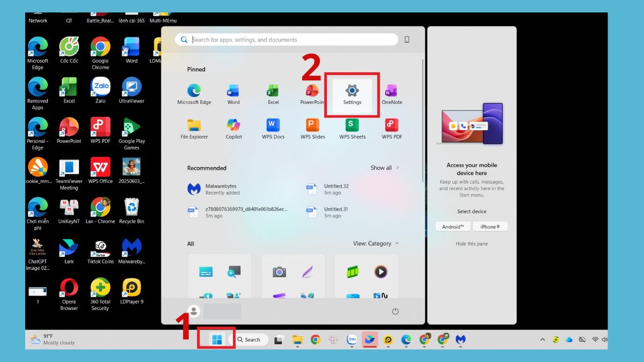The width and height of the screenshot is (644, 362).
Task: Click the volume speaker icon in tray
Action: point(605,339)
